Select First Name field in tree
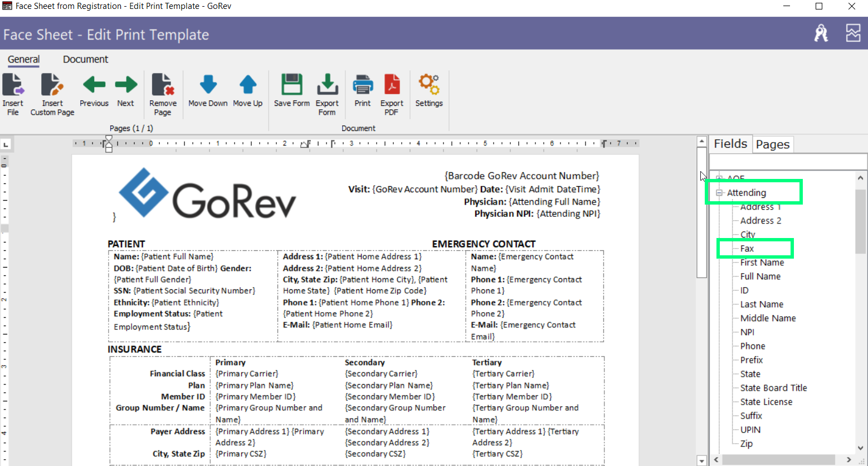 point(762,263)
